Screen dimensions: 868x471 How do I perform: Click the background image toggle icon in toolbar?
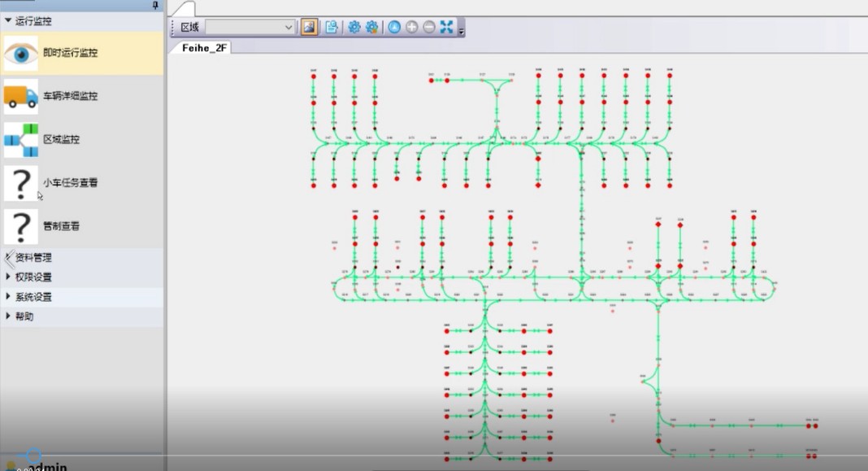tap(309, 27)
